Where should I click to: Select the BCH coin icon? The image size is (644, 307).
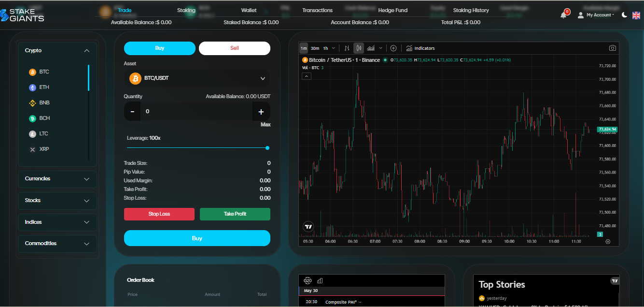(x=33, y=118)
